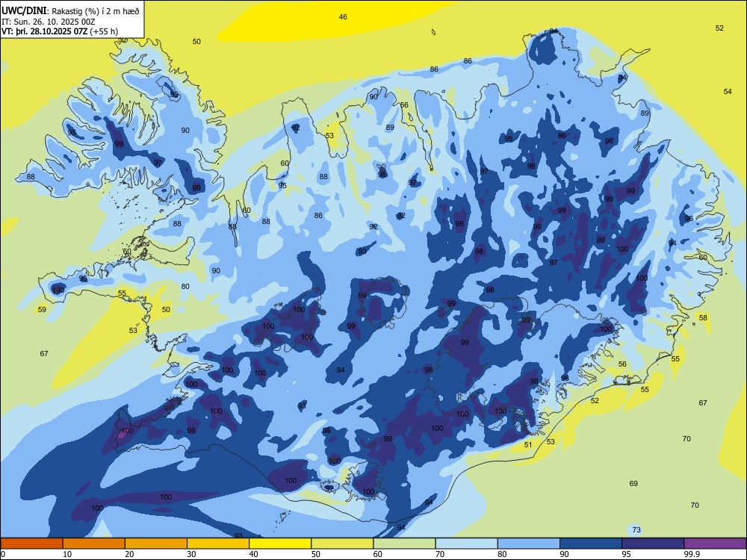Screen dimensions: 747x560
Task: Click the dark blue 90–95 legend block
Action: [x=591, y=544]
